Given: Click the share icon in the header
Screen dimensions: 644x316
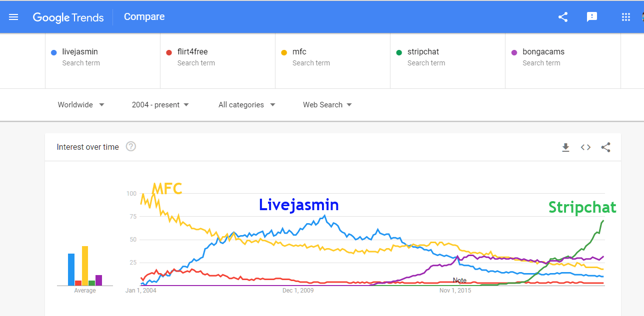Looking at the screenshot, I should (563, 17).
